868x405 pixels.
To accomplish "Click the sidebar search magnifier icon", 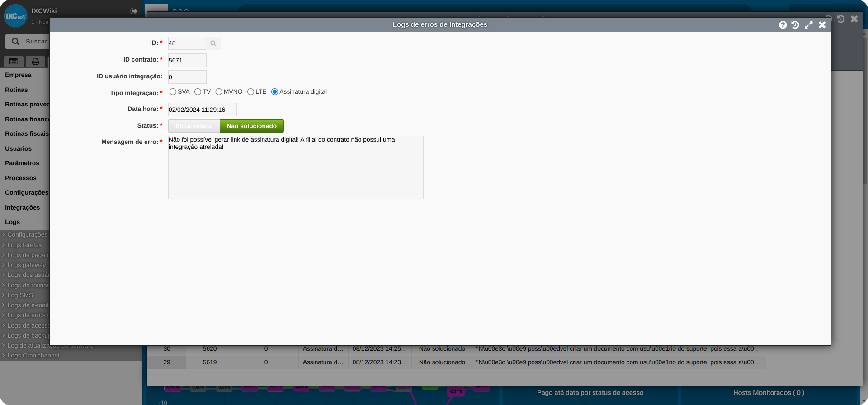I will 15,41.
